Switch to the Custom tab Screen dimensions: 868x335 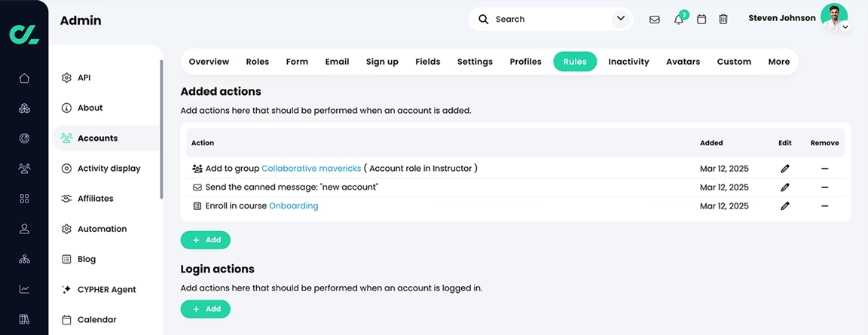(734, 62)
